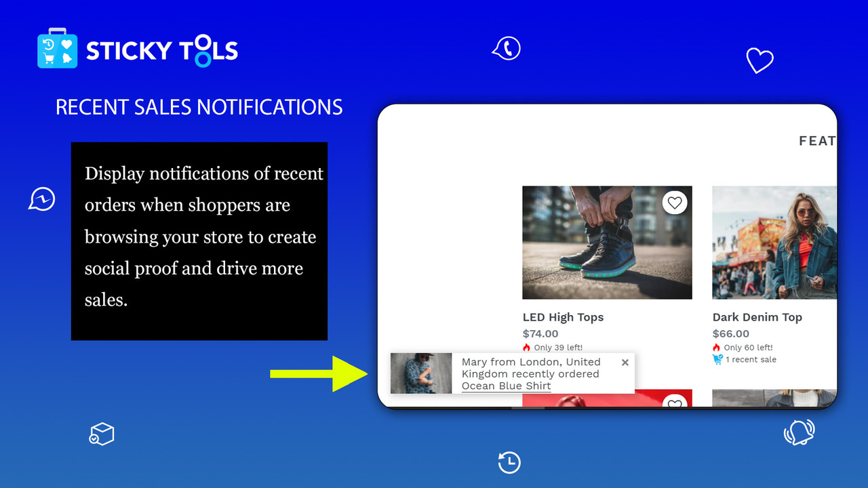Click the LED High Tops product title
Image resolution: width=868 pixels, height=488 pixels.
click(x=563, y=317)
